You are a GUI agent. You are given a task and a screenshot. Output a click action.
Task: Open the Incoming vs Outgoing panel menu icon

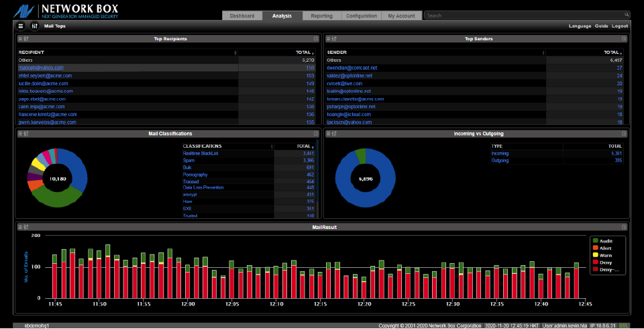click(x=329, y=134)
